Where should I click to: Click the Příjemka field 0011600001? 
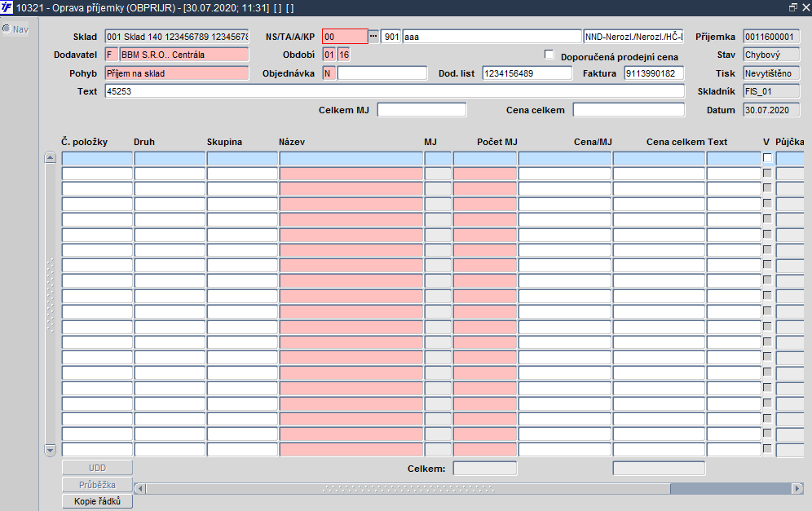click(x=771, y=37)
